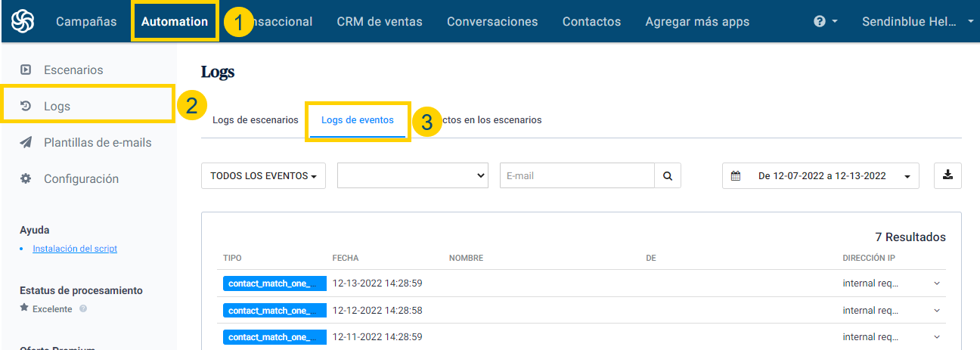Click the email search magnifier icon
This screenshot has width=980, height=350.
667,175
